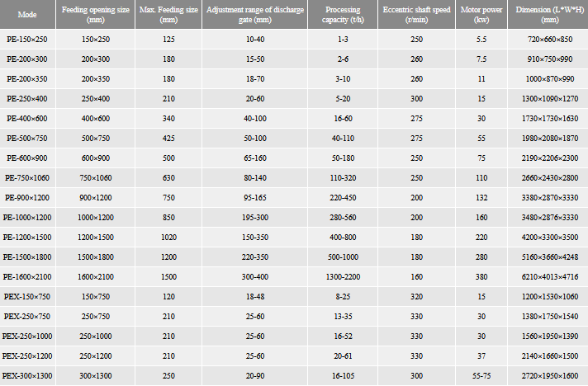
Task: Select the PE-750×1060 model cell
Action: (25, 178)
